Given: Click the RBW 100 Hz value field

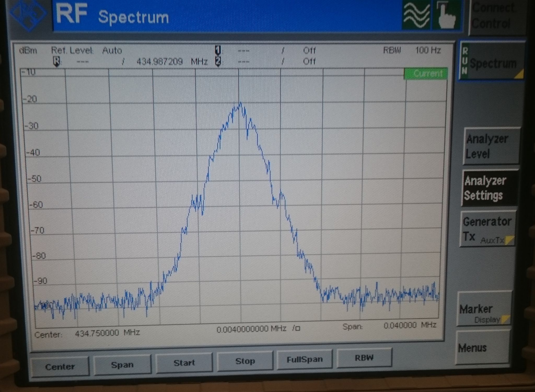Looking at the screenshot, I should (428, 50).
